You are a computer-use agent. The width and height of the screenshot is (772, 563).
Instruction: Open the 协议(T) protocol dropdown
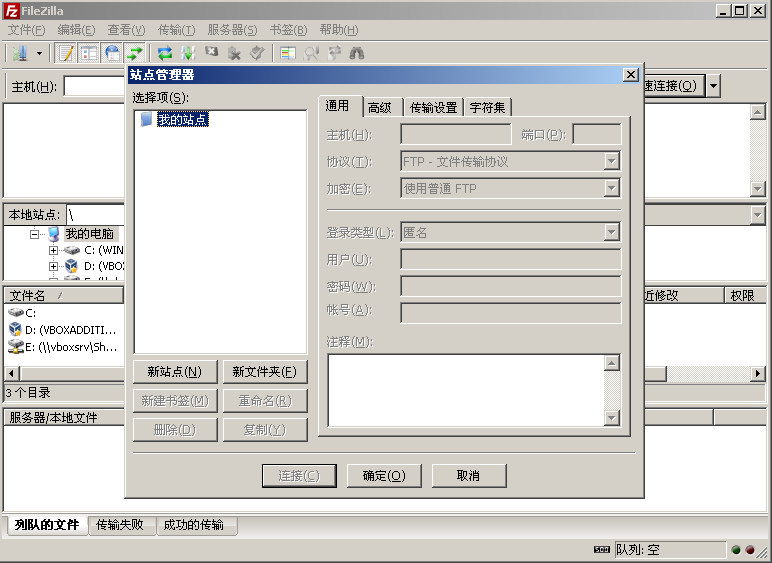[x=611, y=161]
